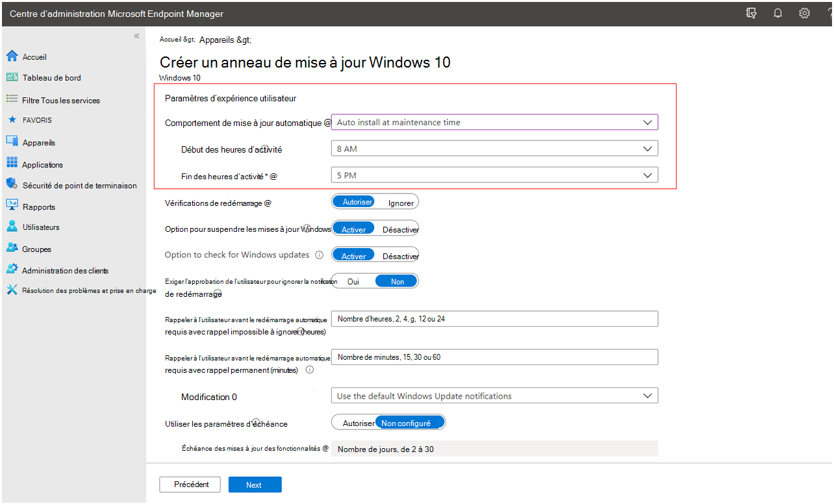834x504 pixels.
Task: Click the Sécurité de point de terminaison shield icon
Action: 12,184
